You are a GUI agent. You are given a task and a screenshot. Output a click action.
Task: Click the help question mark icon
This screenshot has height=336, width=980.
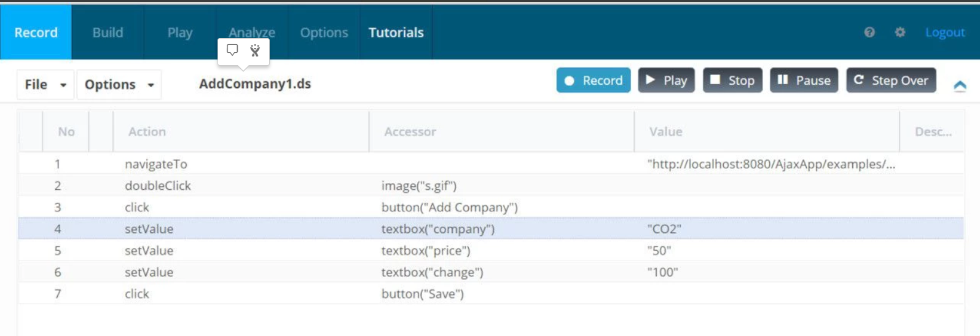[x=869, y=33]
